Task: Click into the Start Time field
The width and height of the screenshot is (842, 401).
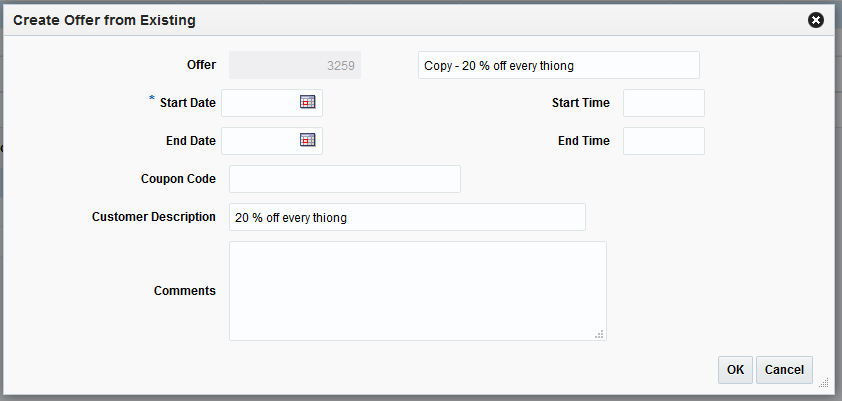Action: coord(663,103)
